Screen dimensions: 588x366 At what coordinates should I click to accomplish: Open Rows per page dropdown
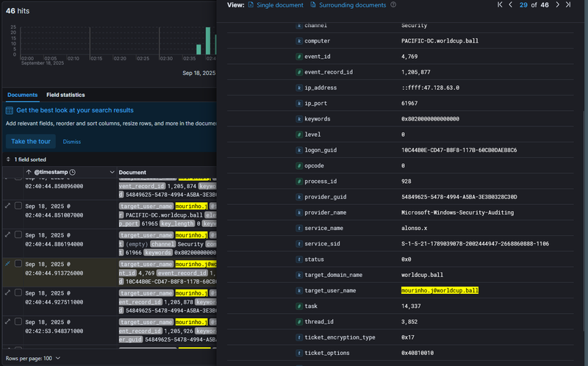click(x=32, y=358)
